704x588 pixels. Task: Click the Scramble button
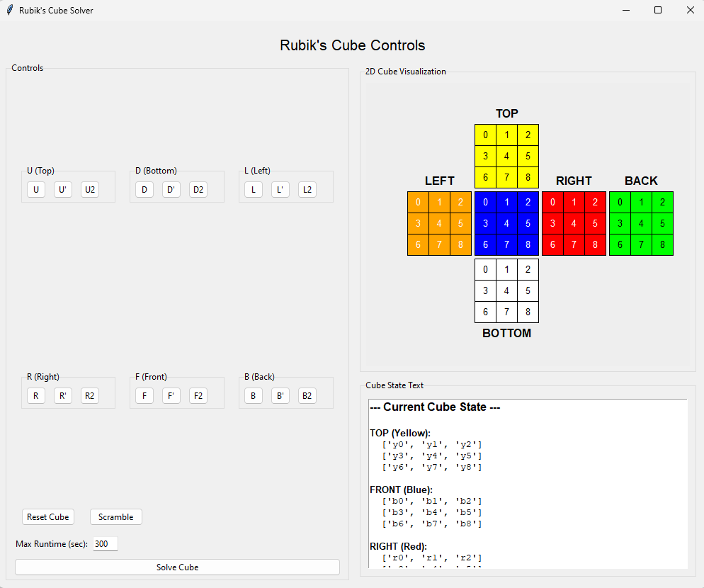[116, 517]
